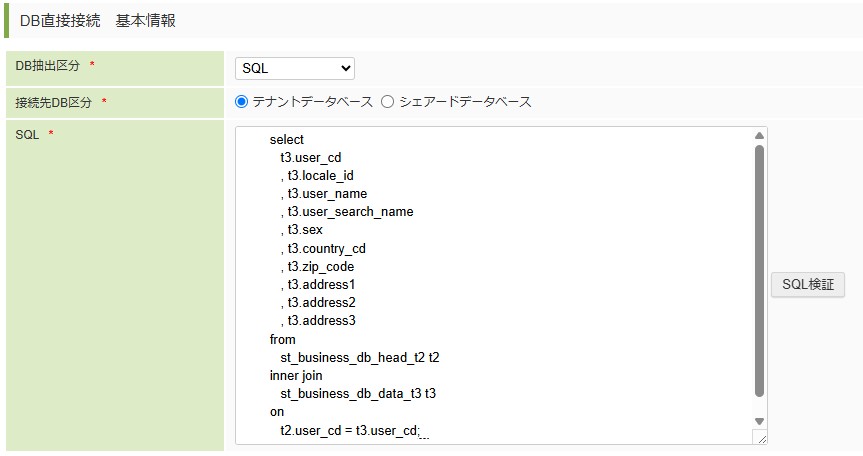Screen dimensions: 863x456
Task: Click the 接続先DB区分 field label
Action: [x=53, y=102]
